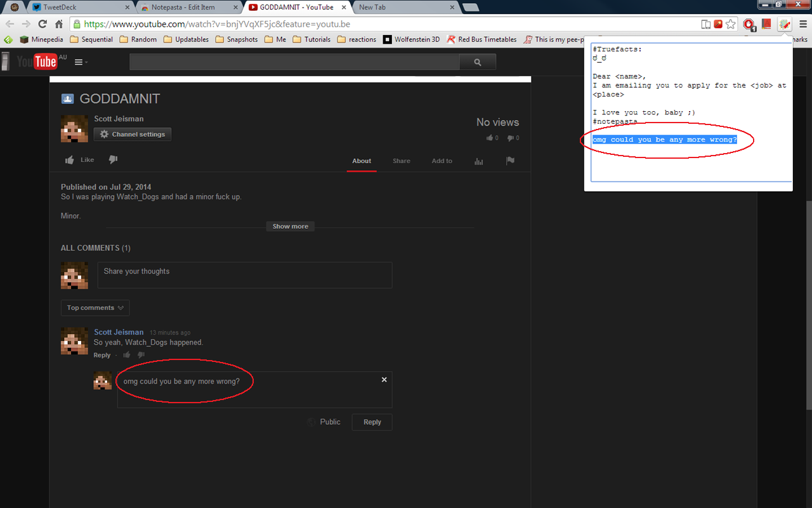Open the Add to tab
Image resolution: width=812 pixels, height=508 pixels.
click(x=442, y=161)
